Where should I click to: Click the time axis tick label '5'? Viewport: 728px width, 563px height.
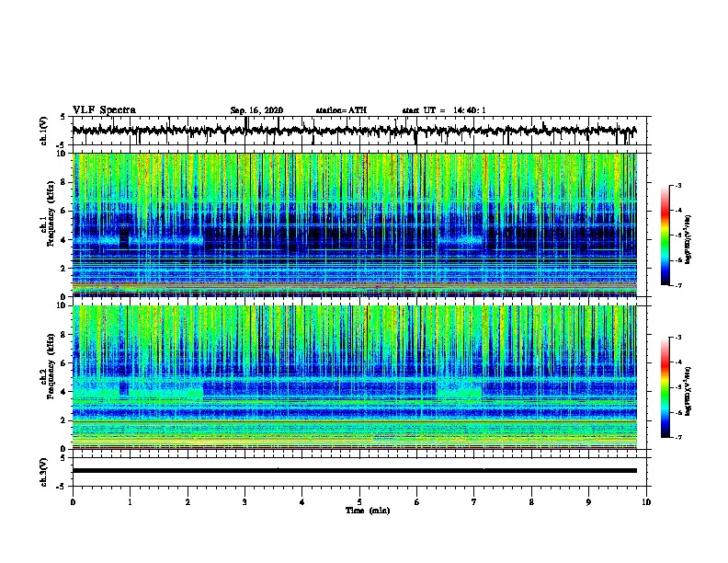click(x=359, y=502)
